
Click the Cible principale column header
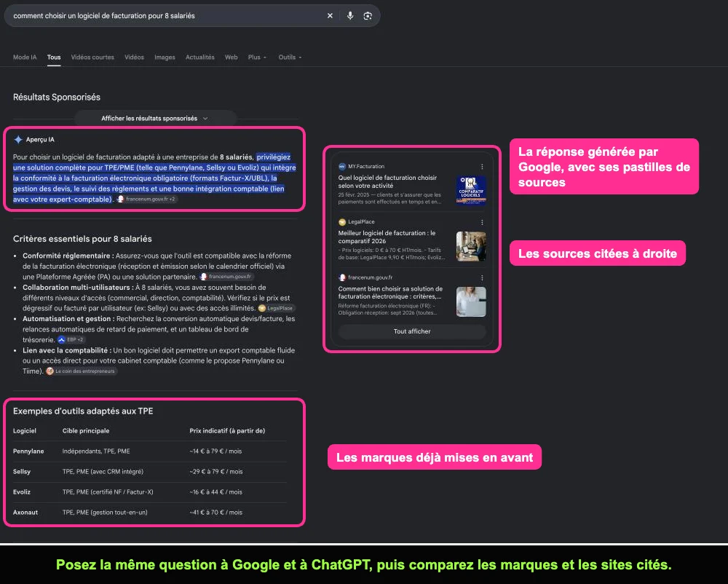tap(86, 431)
